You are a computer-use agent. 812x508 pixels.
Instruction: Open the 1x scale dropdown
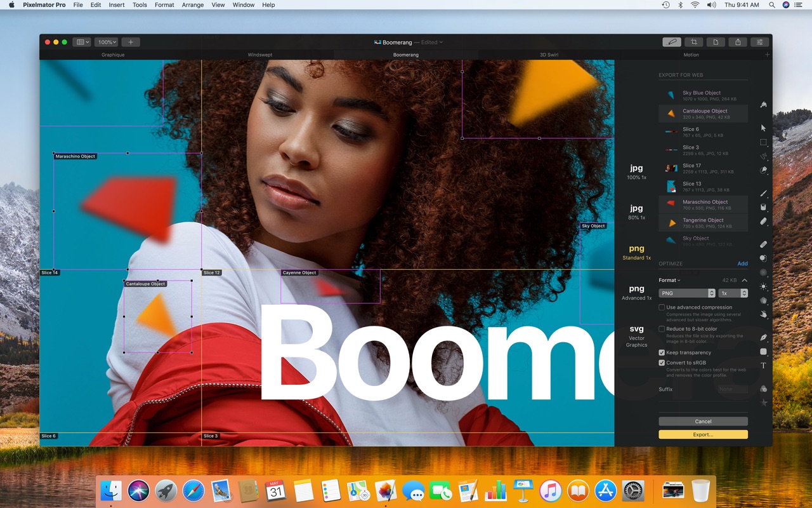pos(733,293)
